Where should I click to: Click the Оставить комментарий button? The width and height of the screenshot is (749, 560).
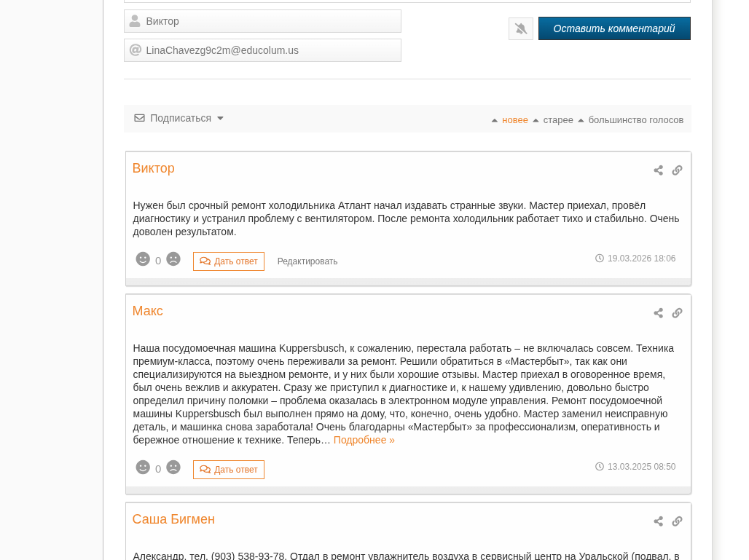(614, 28)
